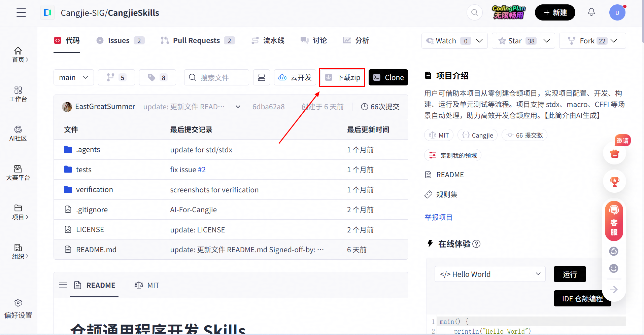Open the user avatar menu
This screenshot has height=335, width=644.
point(617,12)
